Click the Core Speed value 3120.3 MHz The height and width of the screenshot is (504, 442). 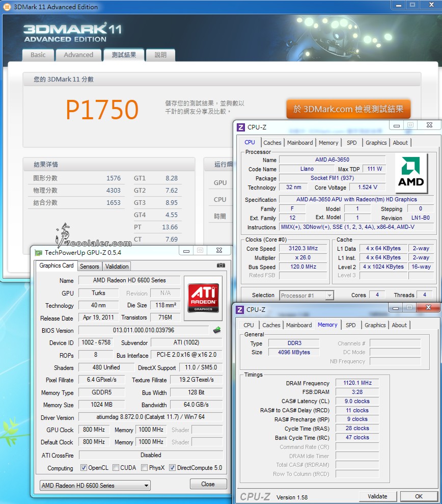303,248
